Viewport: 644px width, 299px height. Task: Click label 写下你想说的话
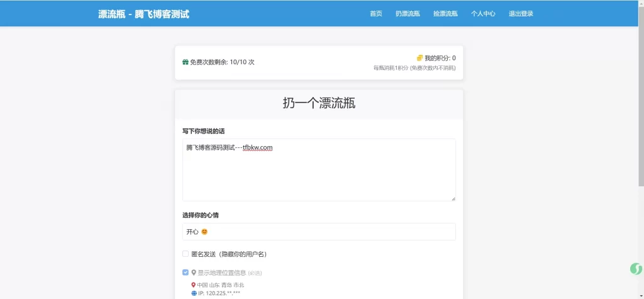click(x=203, y=131)
